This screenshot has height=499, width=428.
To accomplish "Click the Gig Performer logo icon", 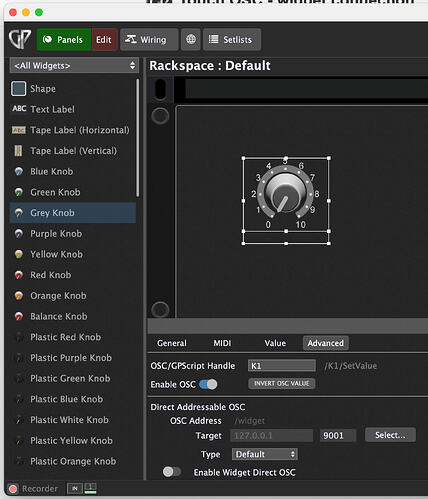I will coord(20,39).
